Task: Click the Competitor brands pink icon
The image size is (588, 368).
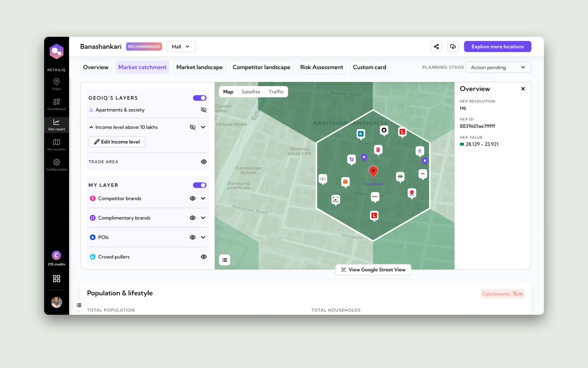Action: (x=92, y=198)
